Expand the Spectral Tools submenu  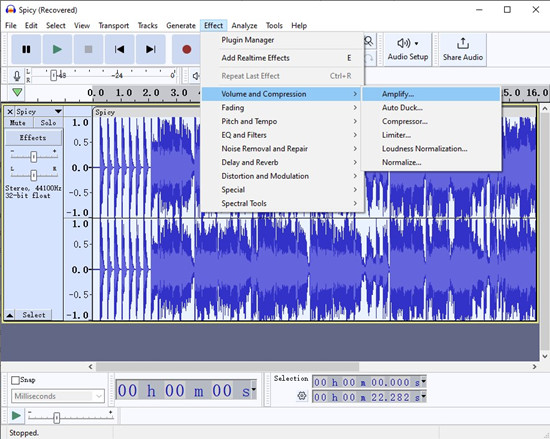click(282, 203)
